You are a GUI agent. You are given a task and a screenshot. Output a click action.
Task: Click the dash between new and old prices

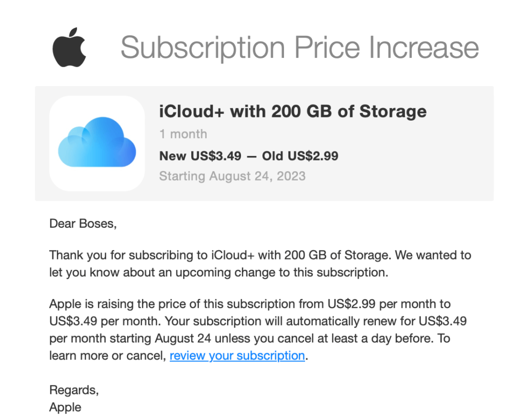(x=252, y=156)
